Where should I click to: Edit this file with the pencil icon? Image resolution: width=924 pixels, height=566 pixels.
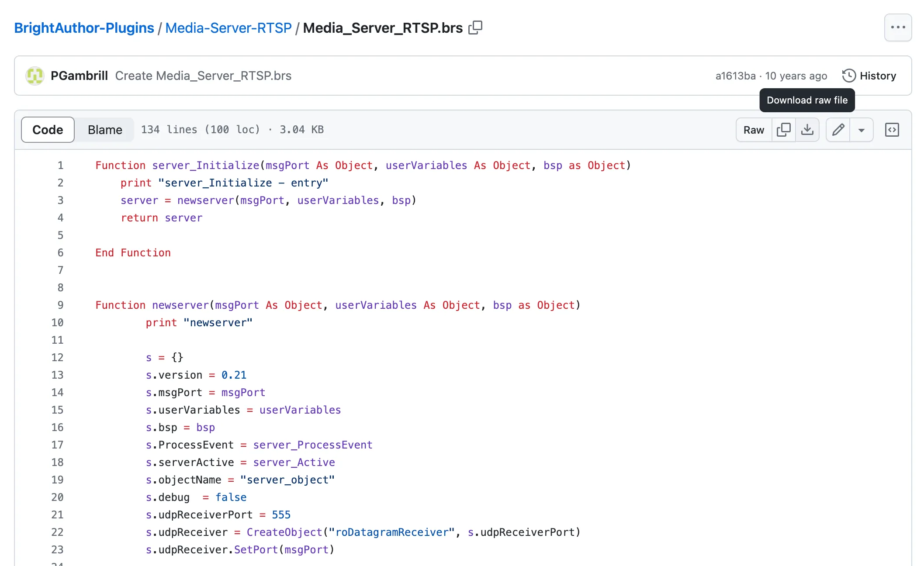pyautogui.click(x=838, y=130)
